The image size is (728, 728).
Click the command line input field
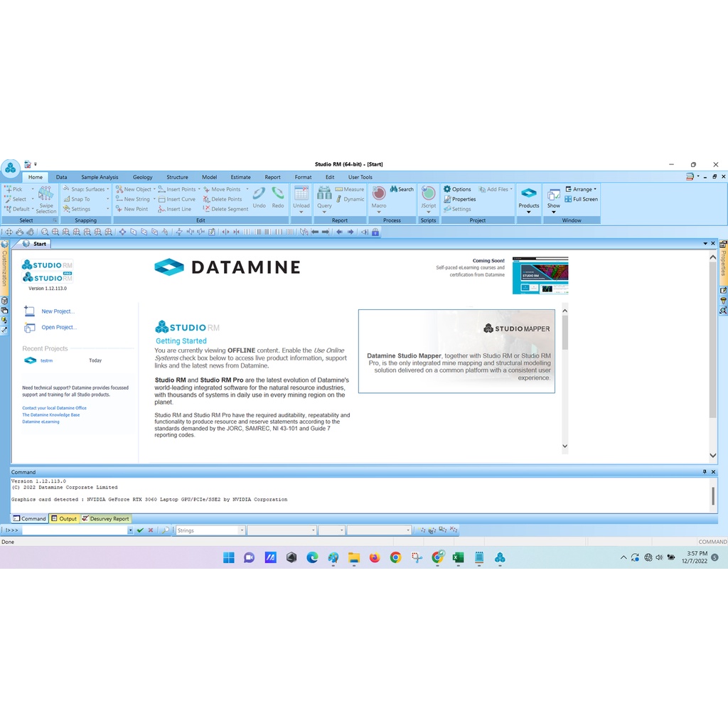74,530
